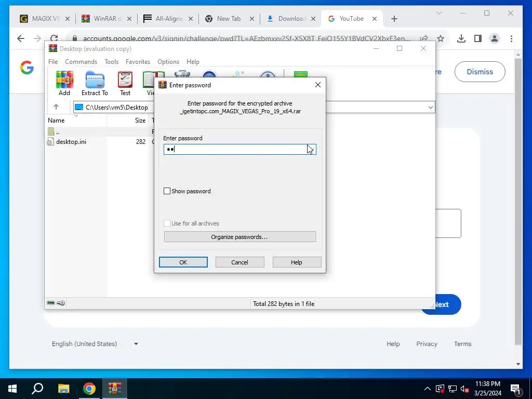The width and height of the screenshot is (532, 399).
Task: Open File Explorer from the taskbar
Action: (63, 389)
